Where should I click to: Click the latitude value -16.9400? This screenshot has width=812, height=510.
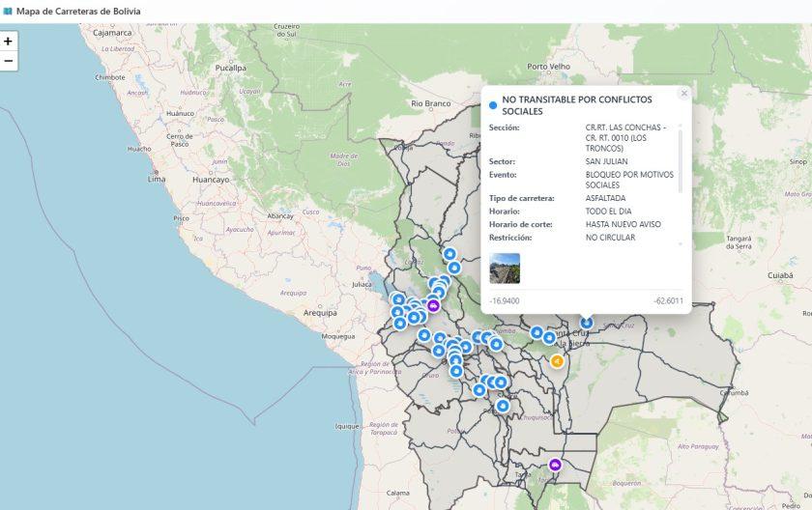pyautogui.click(x=505, y=301)
